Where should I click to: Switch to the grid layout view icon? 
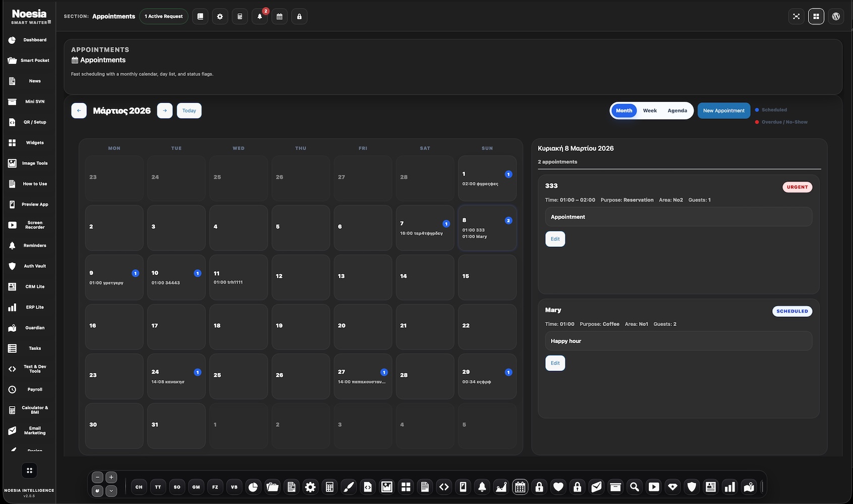pos(816,17)
